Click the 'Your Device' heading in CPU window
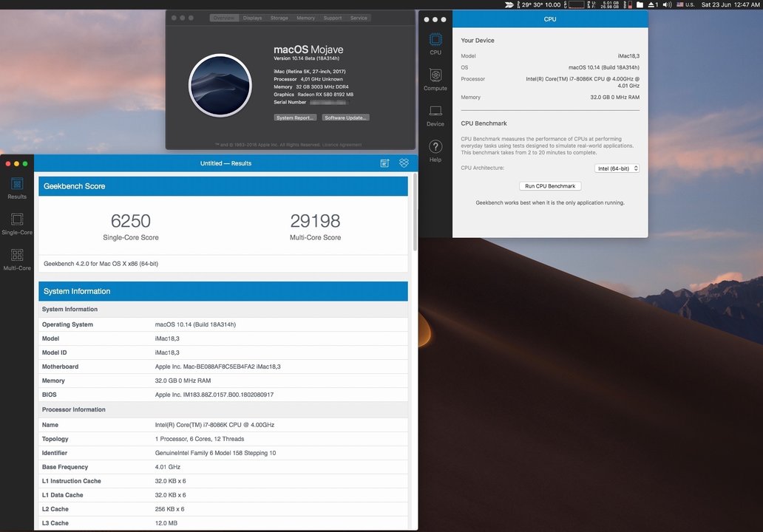Viewport: 763px width, 532px height. pos(478,41)
